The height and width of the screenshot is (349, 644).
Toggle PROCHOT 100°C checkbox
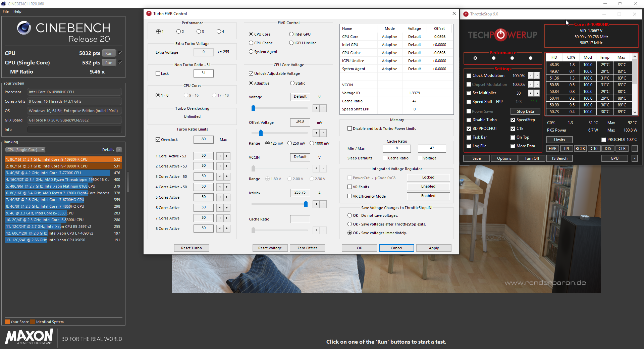[604, 140]
